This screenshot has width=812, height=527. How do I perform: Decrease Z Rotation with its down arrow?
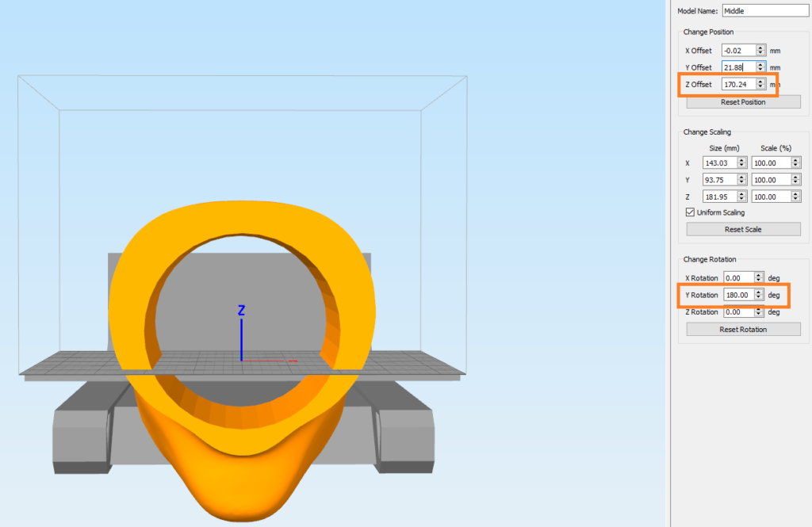[759, 315]
